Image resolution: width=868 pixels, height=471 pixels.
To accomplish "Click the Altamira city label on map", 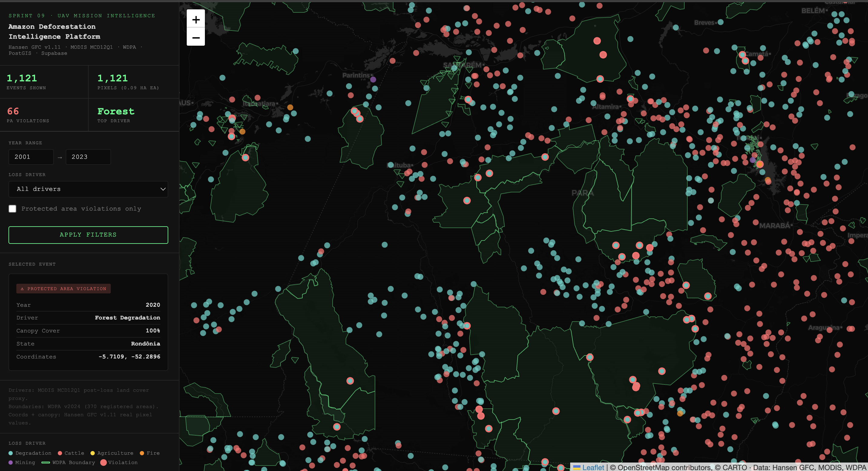I will [606, 107].
